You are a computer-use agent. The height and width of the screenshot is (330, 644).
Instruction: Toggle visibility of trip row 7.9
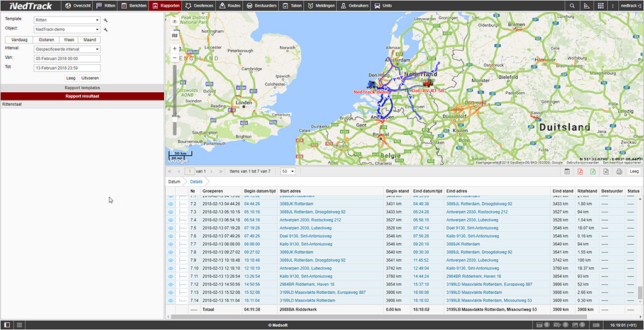(x=171, y=260)
